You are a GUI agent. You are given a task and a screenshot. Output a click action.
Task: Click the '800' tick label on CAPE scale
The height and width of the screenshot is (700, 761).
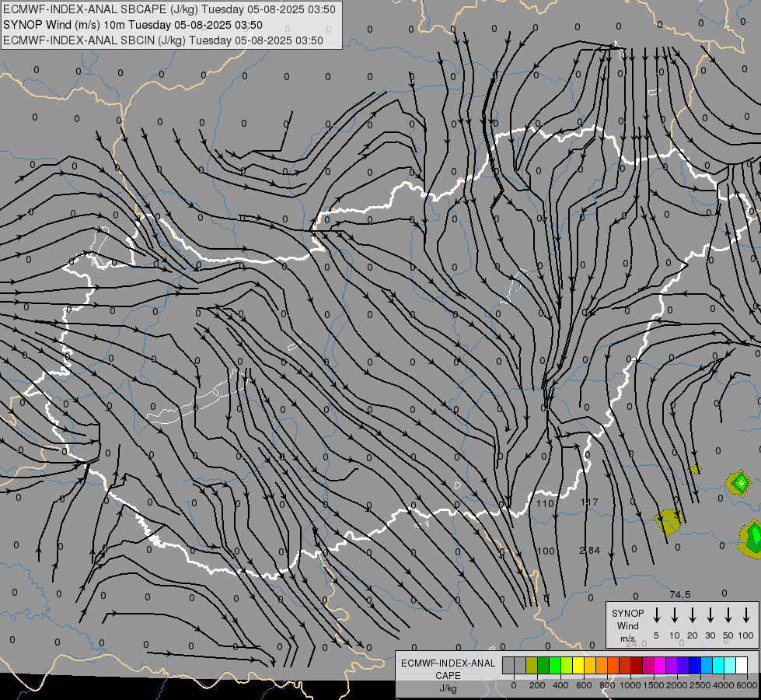[x=607, y=685]
